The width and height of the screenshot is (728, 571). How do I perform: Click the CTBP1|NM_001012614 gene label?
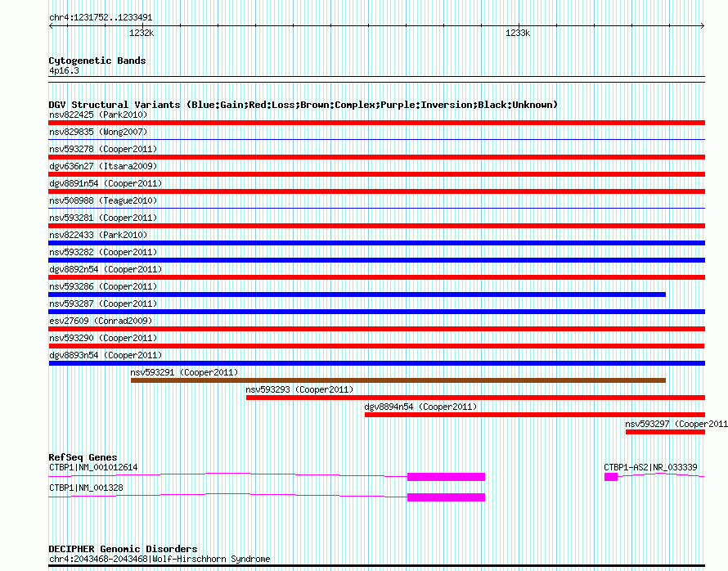click(93, 467)
